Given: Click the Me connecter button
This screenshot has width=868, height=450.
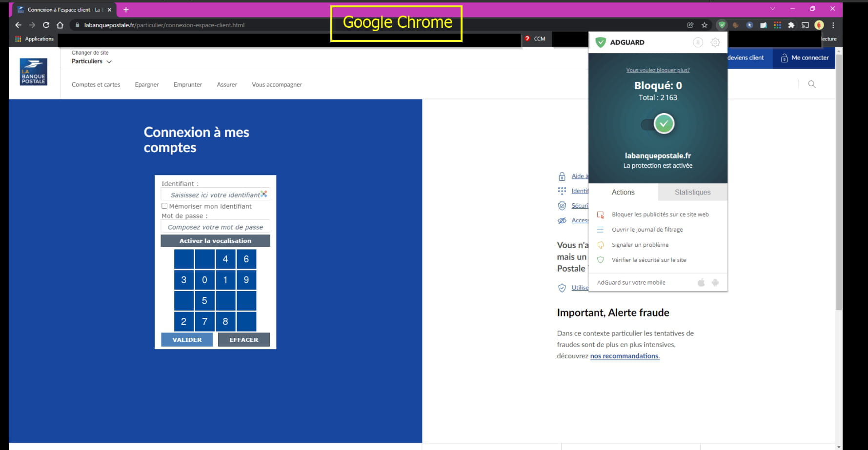Looking at the screenshot, I should (x=804, y=58).
